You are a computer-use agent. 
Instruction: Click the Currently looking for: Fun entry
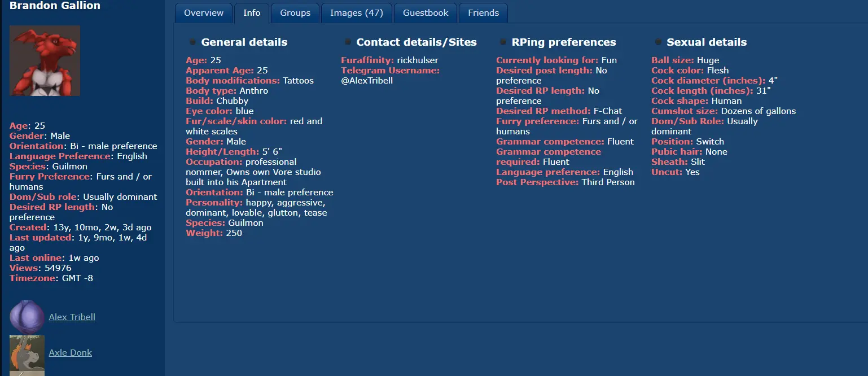(556, 60)
